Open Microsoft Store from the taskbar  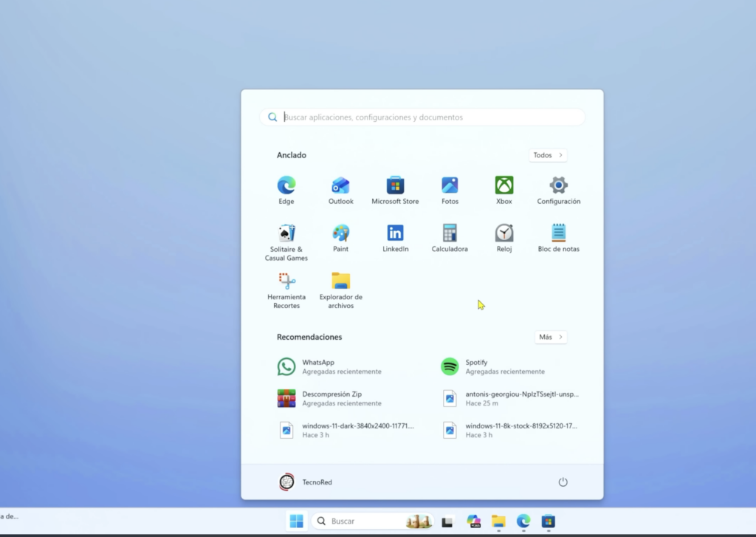pyautogui.click(x=549, y=521)
